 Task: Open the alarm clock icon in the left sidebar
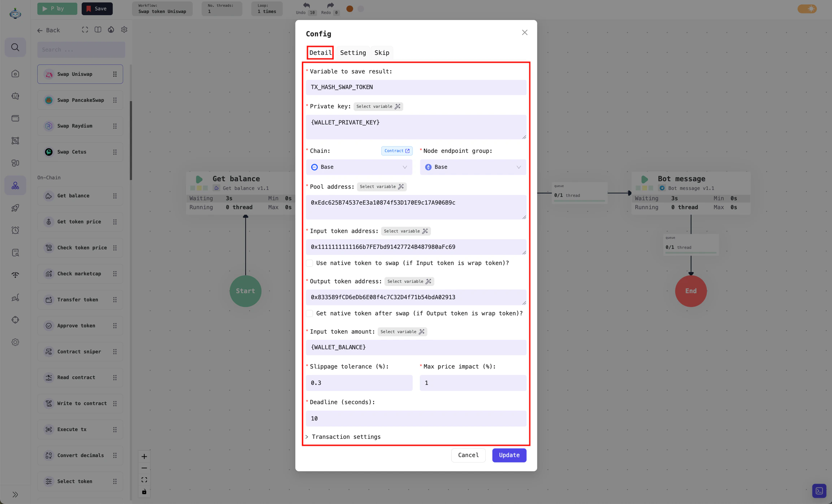coord(15,230)
